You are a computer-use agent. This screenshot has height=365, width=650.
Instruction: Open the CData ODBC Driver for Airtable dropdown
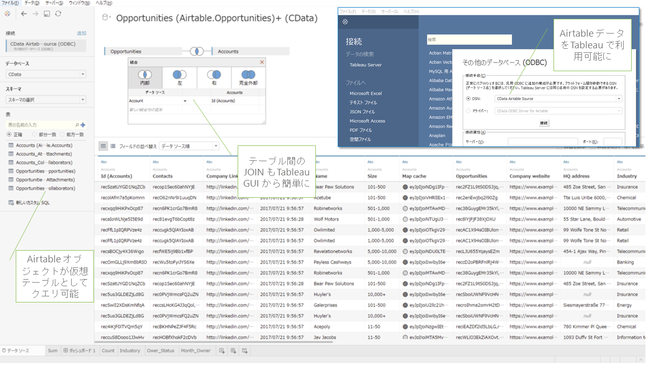click(x=558, y=111)
